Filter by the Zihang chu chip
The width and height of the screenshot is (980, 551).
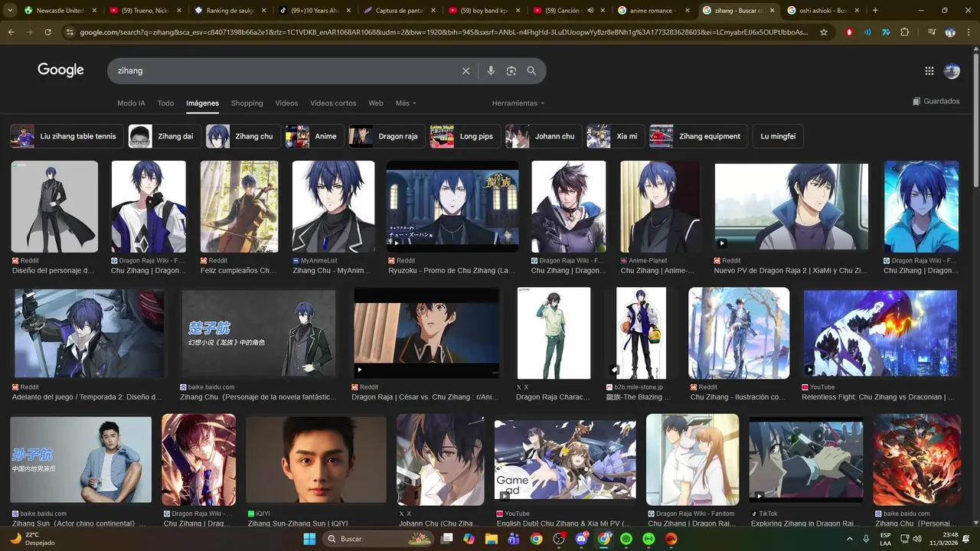(243, 136)
